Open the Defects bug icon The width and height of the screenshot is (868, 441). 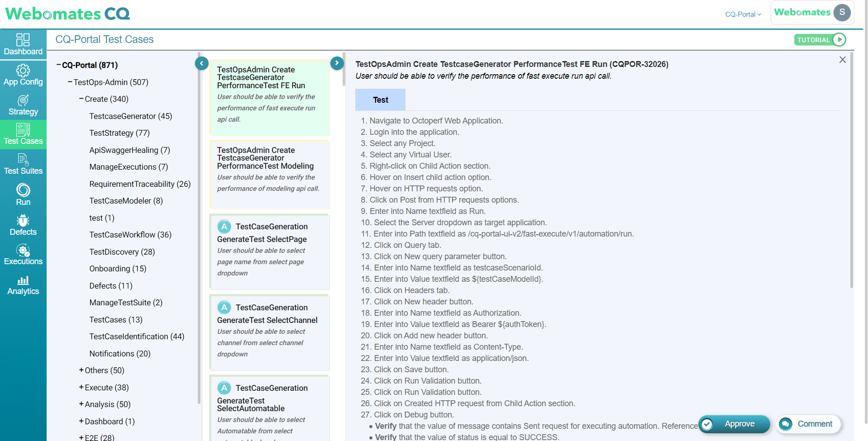[x=23, y=220]
